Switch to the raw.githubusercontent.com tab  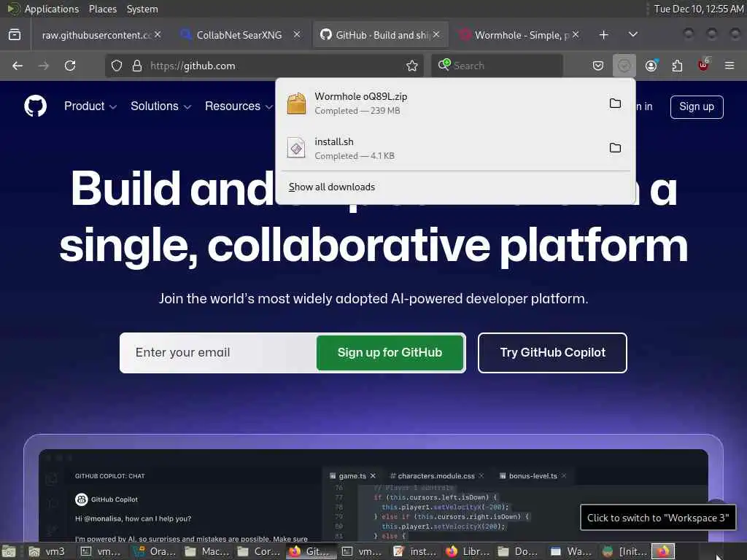[96, 35]
